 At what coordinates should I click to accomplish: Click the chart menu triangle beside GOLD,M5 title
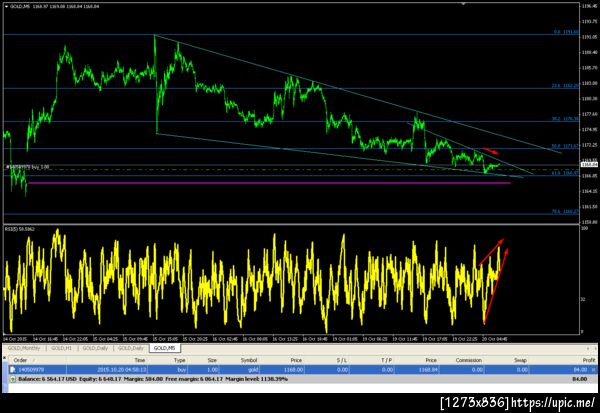tap(6, 7)
